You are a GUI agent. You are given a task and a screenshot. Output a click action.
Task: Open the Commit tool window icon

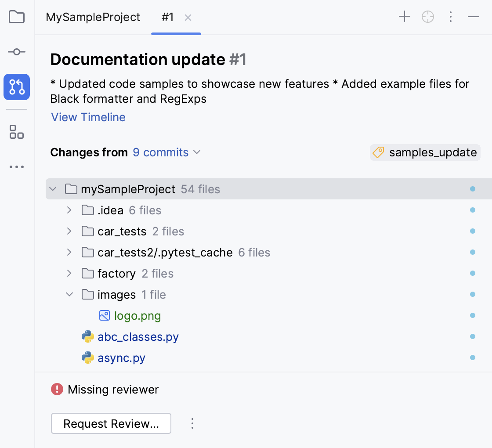click(16, 51)
